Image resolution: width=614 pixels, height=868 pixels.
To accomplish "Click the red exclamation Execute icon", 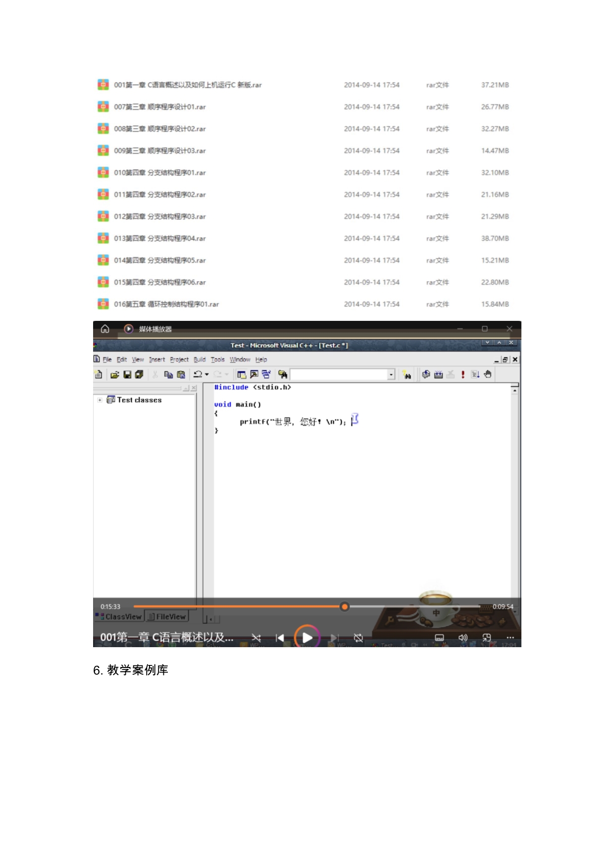I will (463, 375).
